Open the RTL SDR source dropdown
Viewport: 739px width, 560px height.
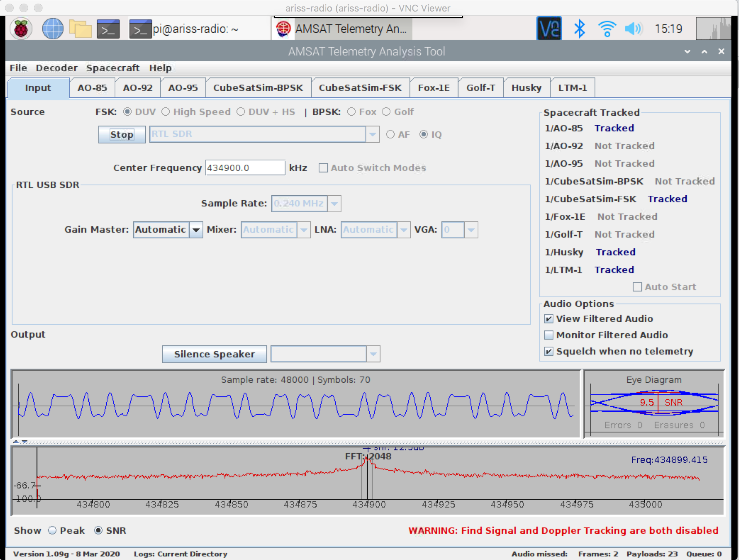[x=372, y=134]
